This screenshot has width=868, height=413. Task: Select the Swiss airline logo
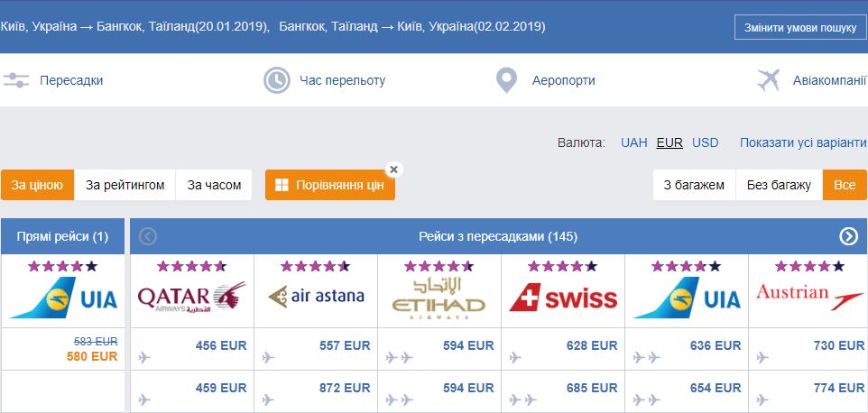click(x=563, y=298)
